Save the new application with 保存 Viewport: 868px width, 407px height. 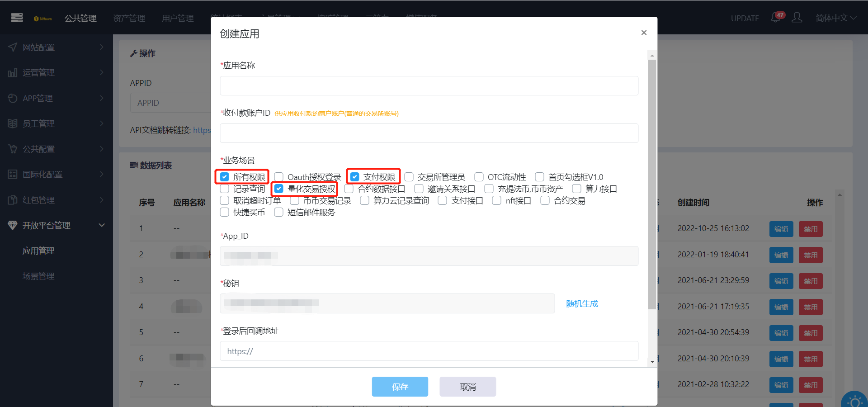click(x=400, y=387)
